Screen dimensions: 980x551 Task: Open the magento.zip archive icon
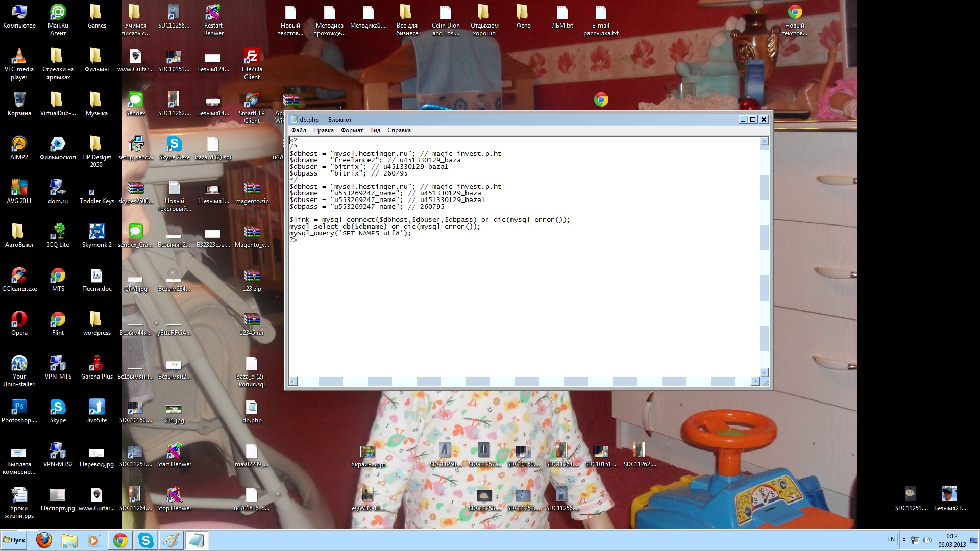click(252, 188)
